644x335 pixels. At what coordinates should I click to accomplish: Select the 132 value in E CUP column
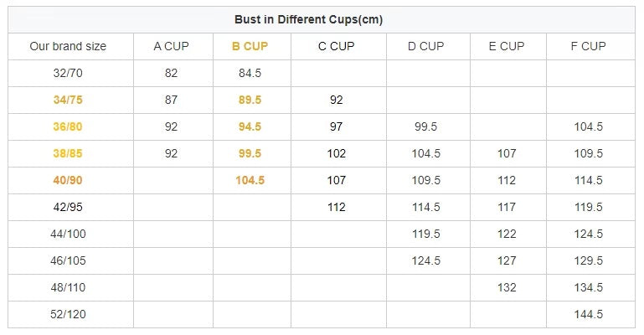[x=507, y=287]
